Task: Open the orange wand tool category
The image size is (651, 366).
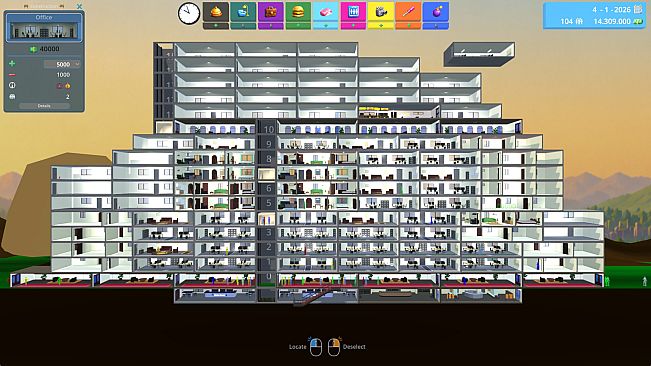Action: coord(408,12)
